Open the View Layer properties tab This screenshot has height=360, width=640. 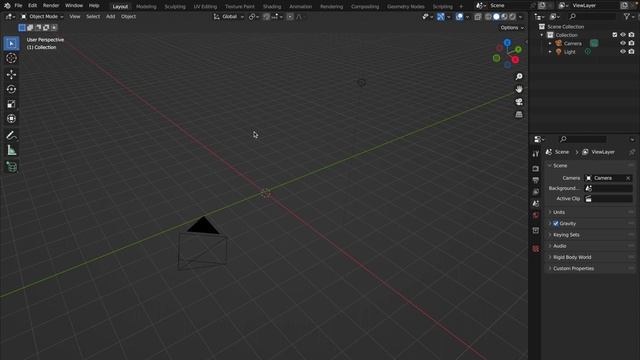pos(536,192)
